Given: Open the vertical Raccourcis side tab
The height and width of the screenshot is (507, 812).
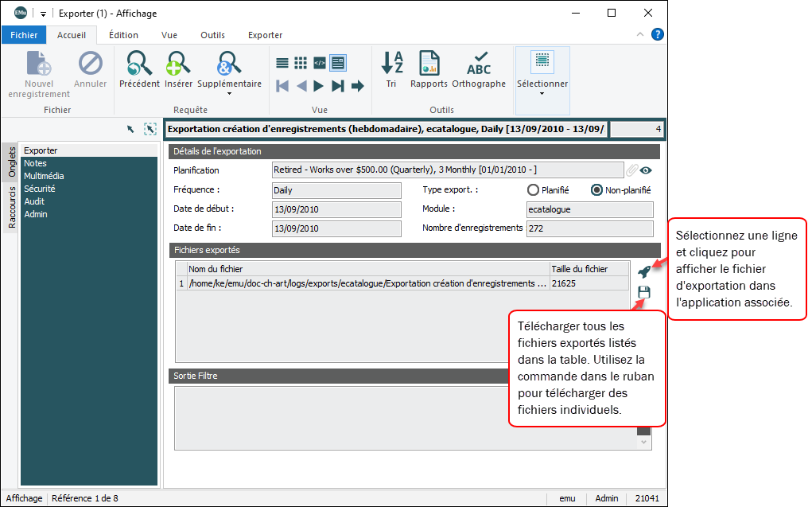Looking at the screenshot, I should (11, 208).
